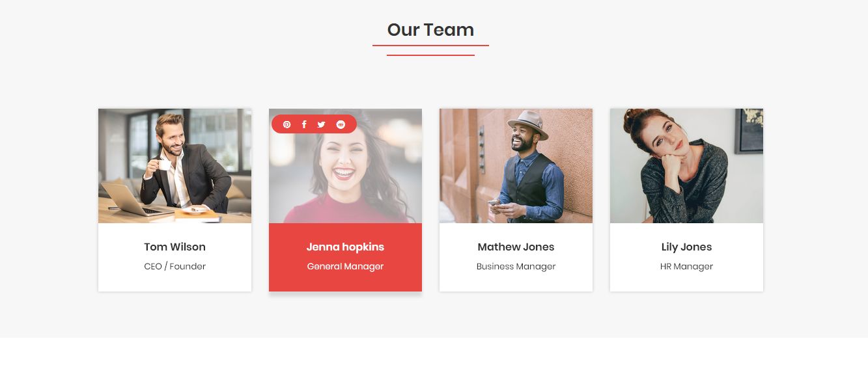Select the Business Manager subtitle
Image resolution: width=868 pixels, height=380 pixels.
click(x=516, y=266)
